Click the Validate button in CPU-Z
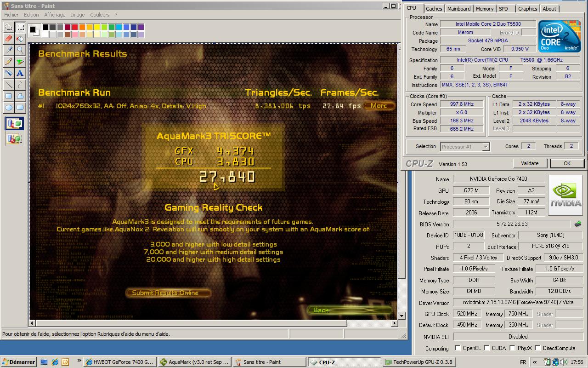The width and height of the screenshot is (588, 368). click(530, 163)
